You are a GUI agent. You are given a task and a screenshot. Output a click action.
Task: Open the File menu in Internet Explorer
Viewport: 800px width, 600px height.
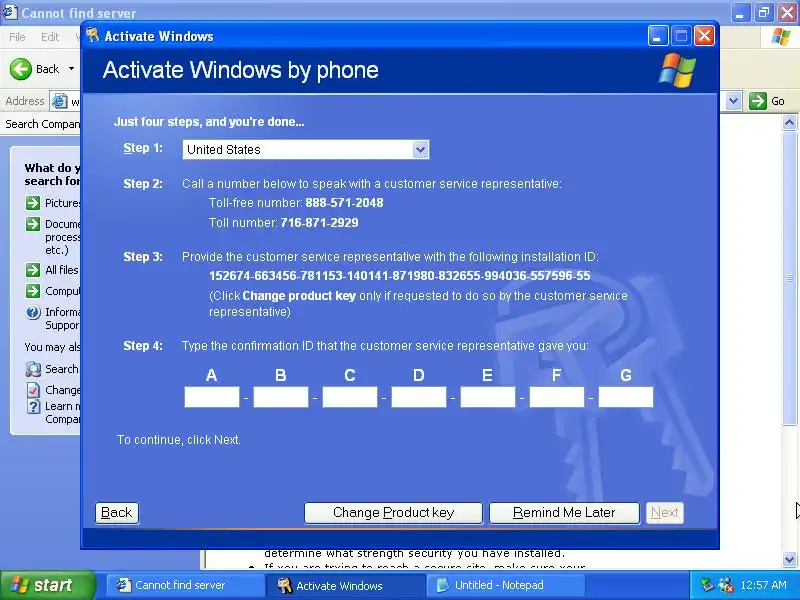[x=17, y=37]
